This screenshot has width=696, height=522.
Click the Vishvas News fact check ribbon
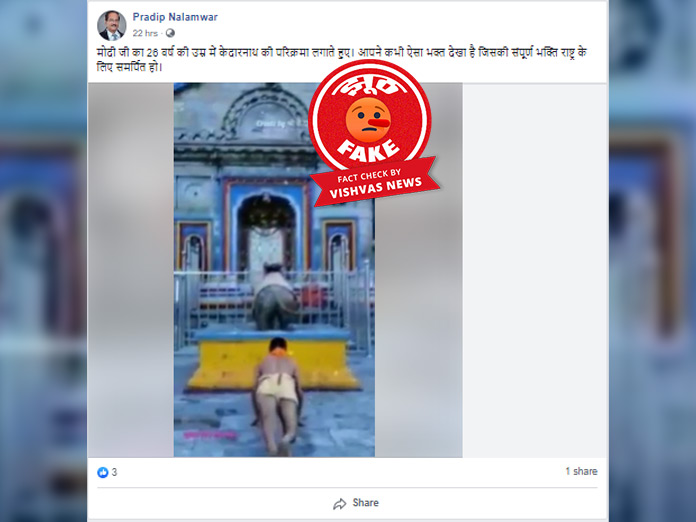pos(375,182)
